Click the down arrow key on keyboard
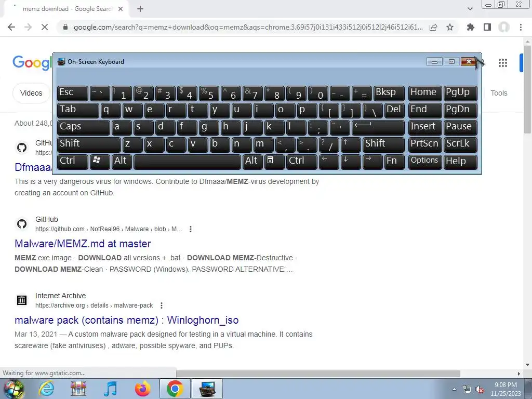532x399 pixels. point(351,162)
